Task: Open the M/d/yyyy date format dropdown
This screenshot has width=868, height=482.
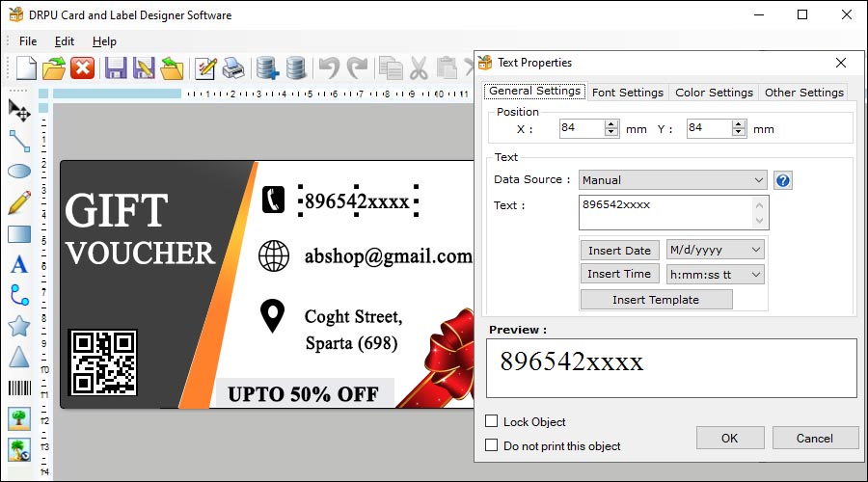Action: pos(715,250)
